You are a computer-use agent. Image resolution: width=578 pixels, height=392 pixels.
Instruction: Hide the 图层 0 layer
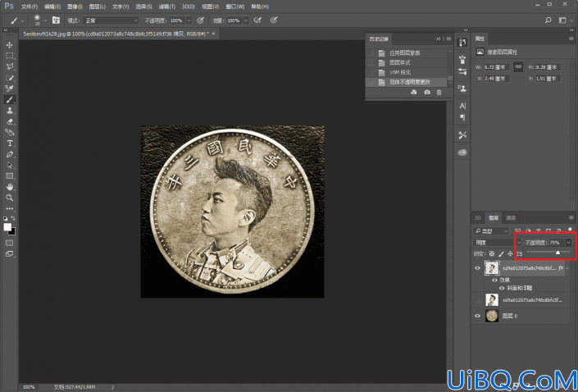[477, 316]
